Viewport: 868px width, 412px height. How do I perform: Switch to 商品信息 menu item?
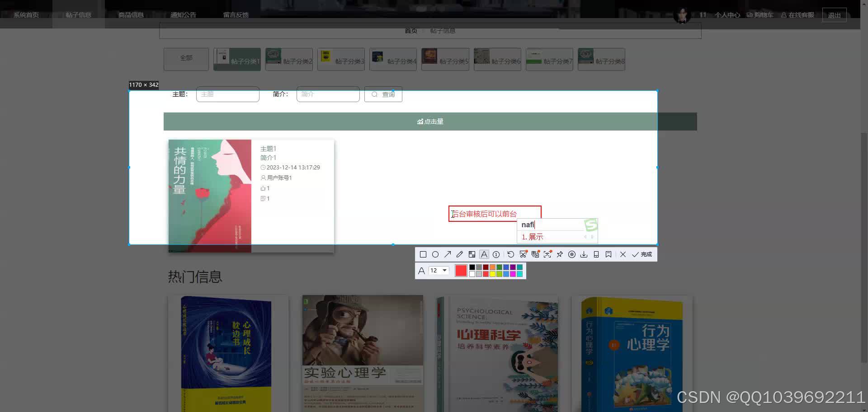click(x=130, y=14)
